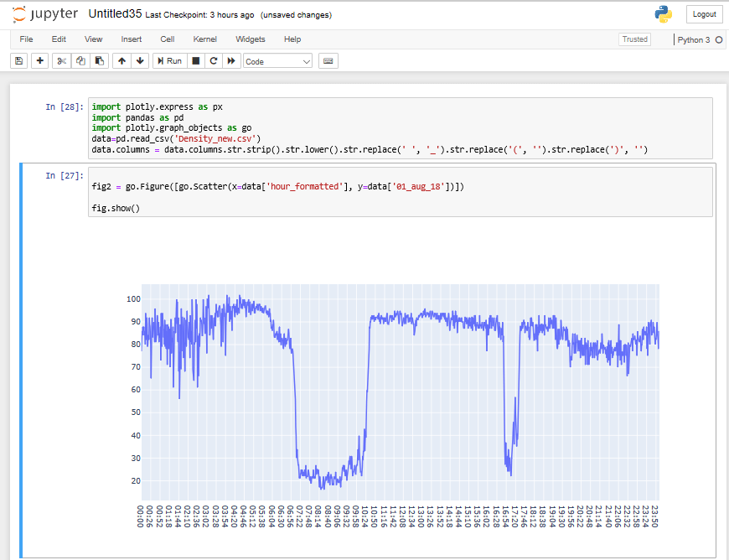This screenshot has height=560, width=729.
Task: Open the File menu
Action: (x=26, y=39)
